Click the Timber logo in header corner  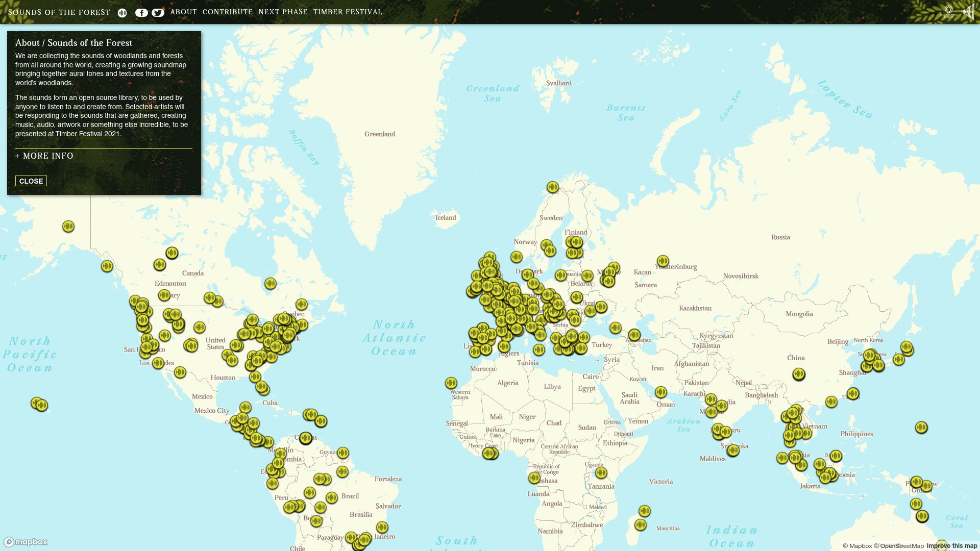click(x=968, y=12)
